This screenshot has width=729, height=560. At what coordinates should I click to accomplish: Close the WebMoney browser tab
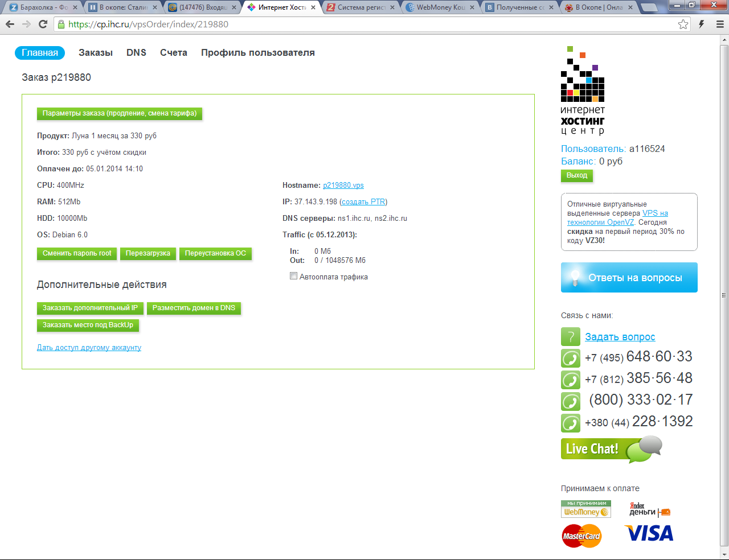(472, 7)
